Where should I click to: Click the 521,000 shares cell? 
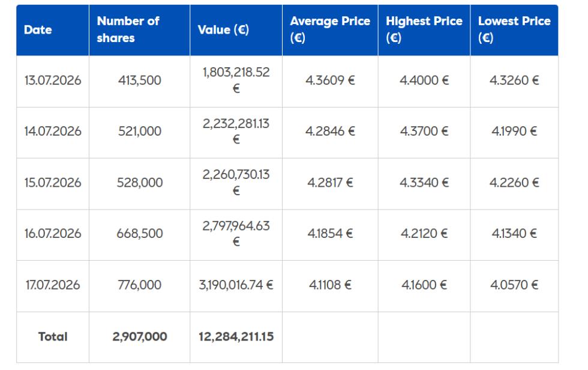[x=139, y=132]
